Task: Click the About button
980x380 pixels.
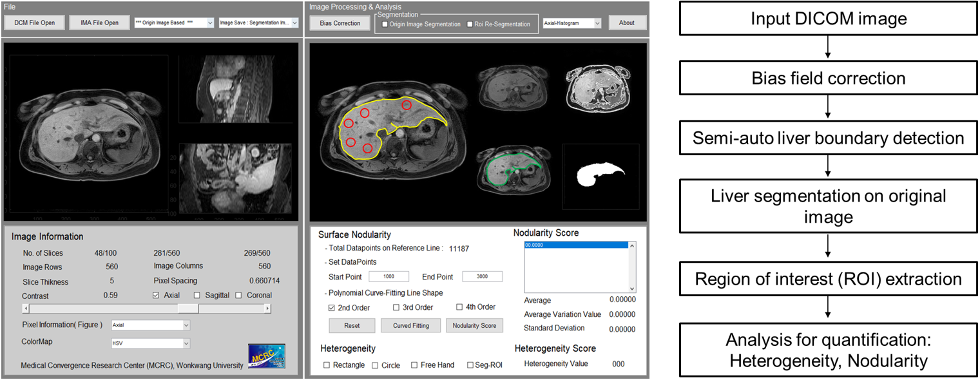Action: click(627, 23)
